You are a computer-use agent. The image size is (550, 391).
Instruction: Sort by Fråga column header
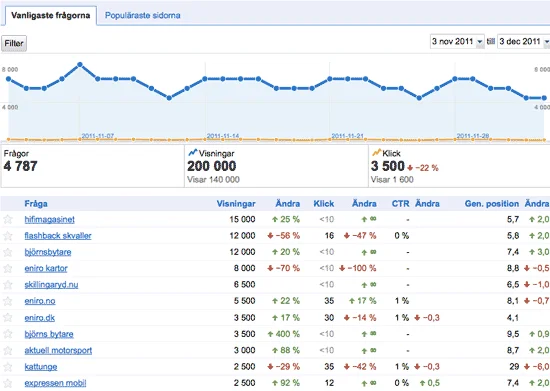(x=36, y=204)
